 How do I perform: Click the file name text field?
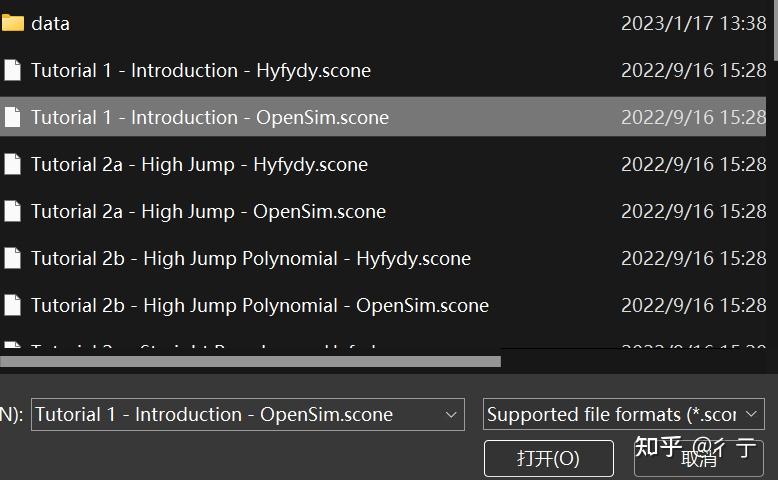[230, 414]
